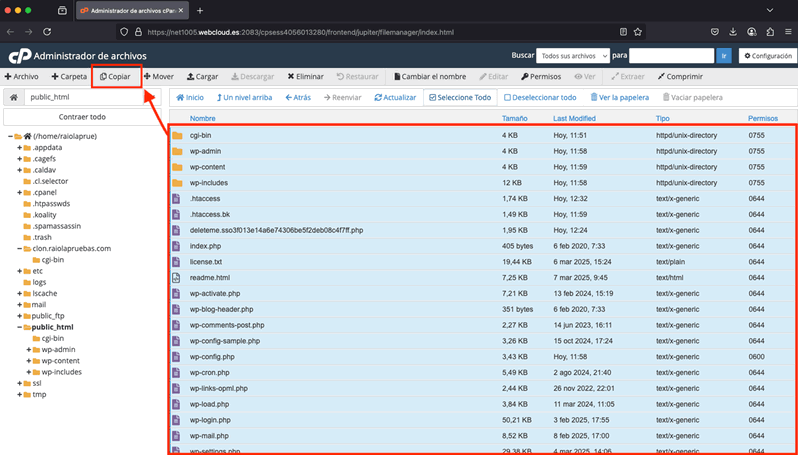Image resolution: width=798 pixels, height=455 pixels.
Task: Select .htpasswds folder in tree
Action: 50,204
